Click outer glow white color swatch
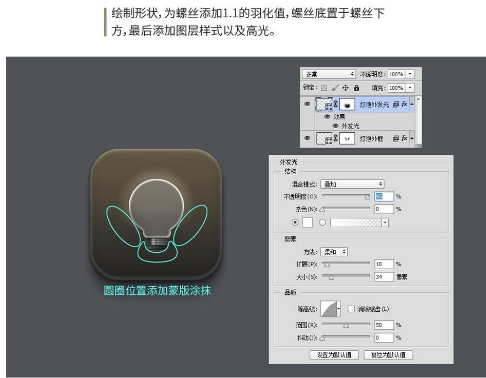The height and width of the screenshot is (378, 486). point(307,222)
